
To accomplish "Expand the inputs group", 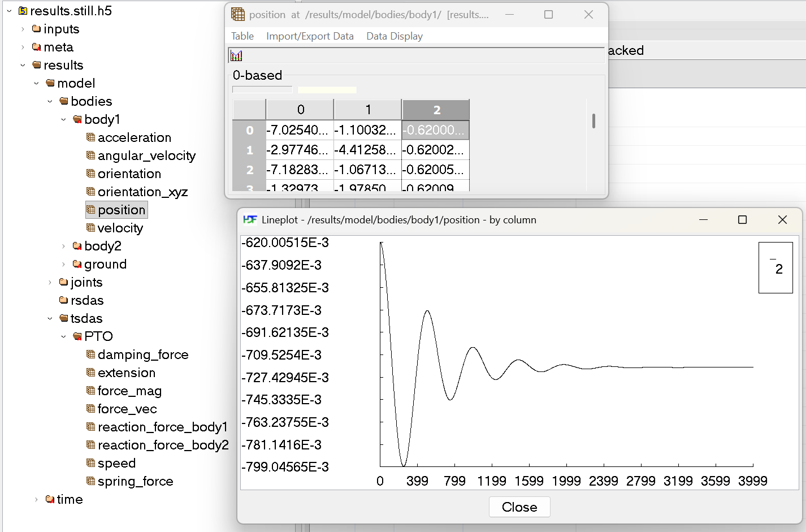I will pyautogui.click(x=23, y=29).
